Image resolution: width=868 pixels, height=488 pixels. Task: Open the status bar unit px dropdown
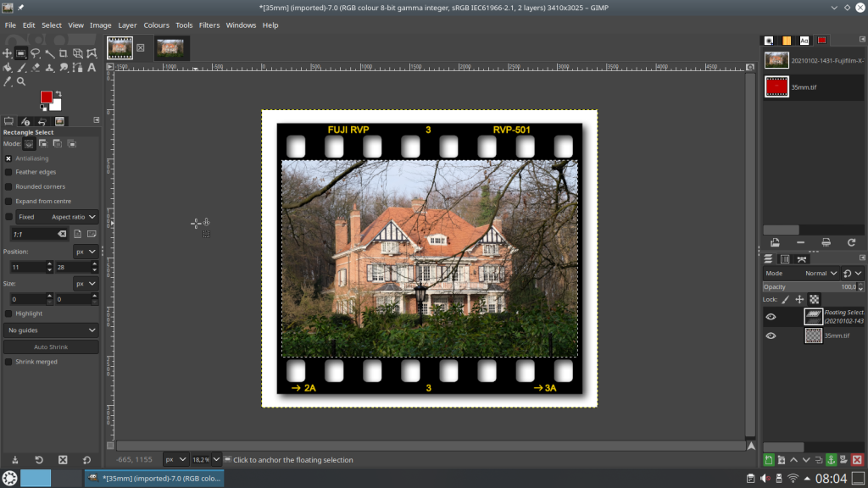(176, 460)
